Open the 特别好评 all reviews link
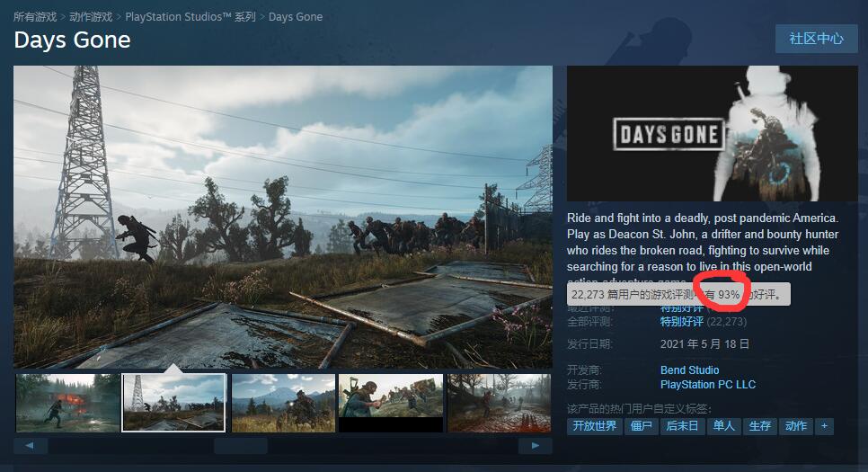Viewport: 868px width, 472px height. (681, 321)
